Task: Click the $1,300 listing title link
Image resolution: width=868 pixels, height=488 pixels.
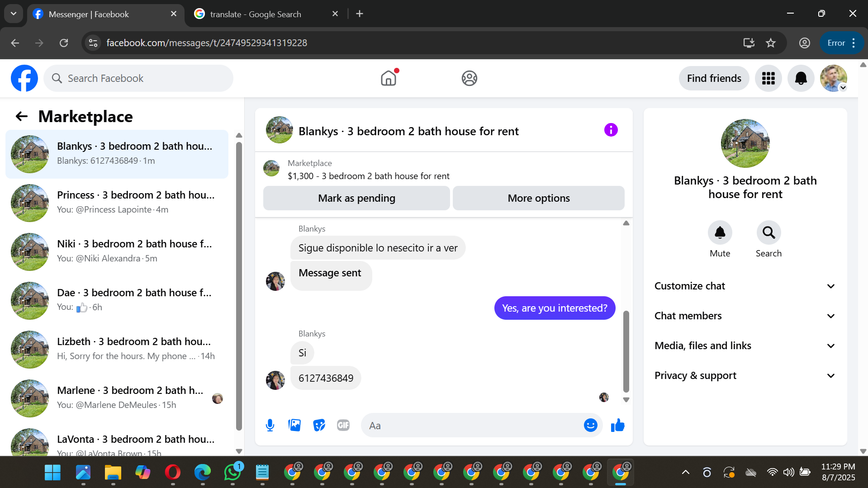Action: pyautogui.click(x=369, y=176)
